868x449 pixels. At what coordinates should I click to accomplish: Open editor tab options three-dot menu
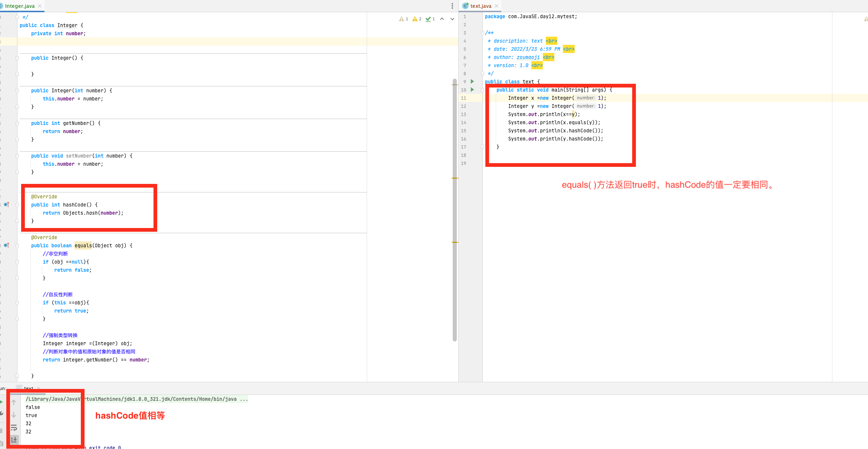[x=452, y=6]
